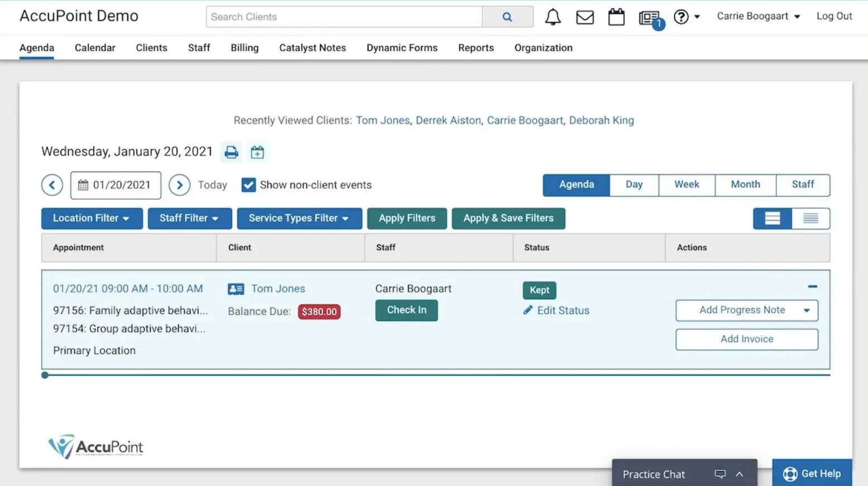
Task: Print the agenda using printer icon
Action: pyautogui.click(x=231, y=152)
